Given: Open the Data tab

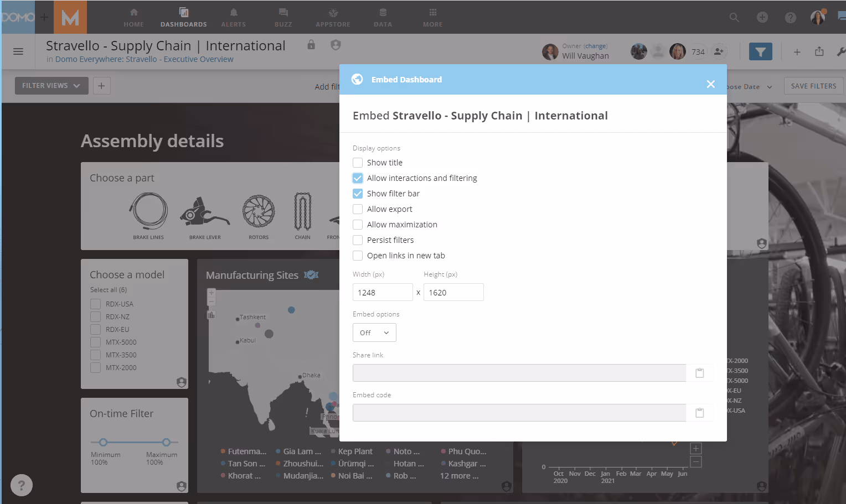Looking at the screenshot, I should click(383, 18).
